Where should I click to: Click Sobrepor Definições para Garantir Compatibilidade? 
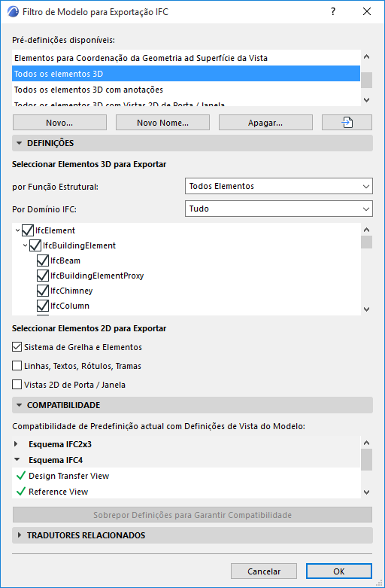point(192,515)
